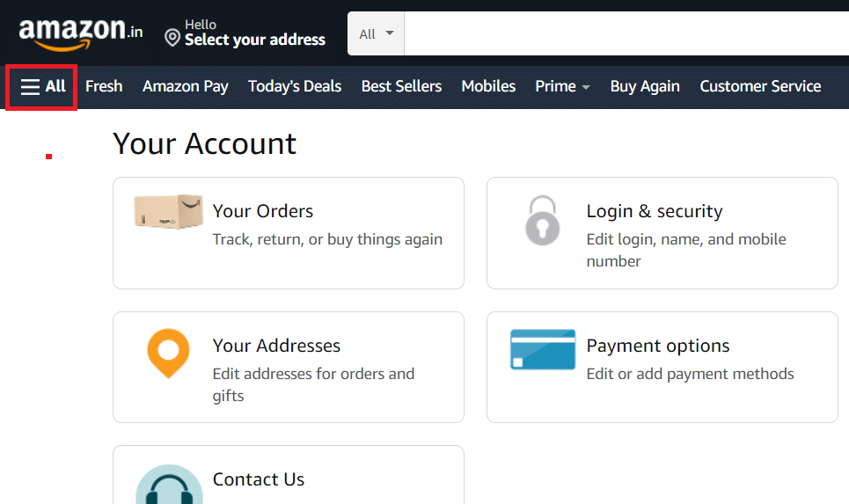Open the Mobiles nav link
This screenshot has height=504, width=849.
click(x=488, y=86)
